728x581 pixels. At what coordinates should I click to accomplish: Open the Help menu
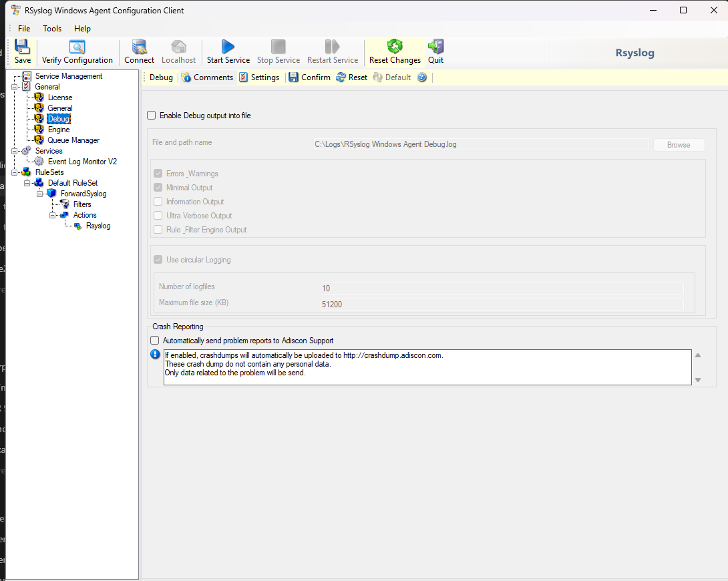[82, 28]
